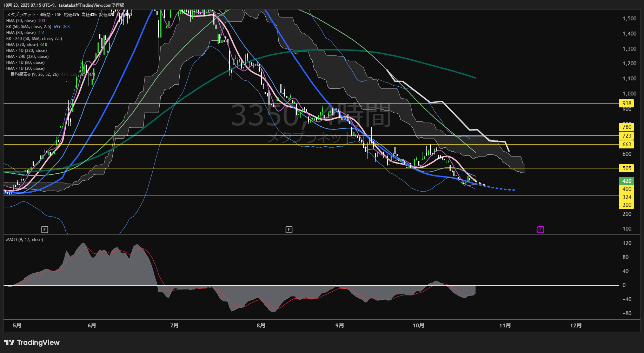Click the 1,500 price scale value
Viewport: 644px width, 353px height.
[x=629, y=19]
